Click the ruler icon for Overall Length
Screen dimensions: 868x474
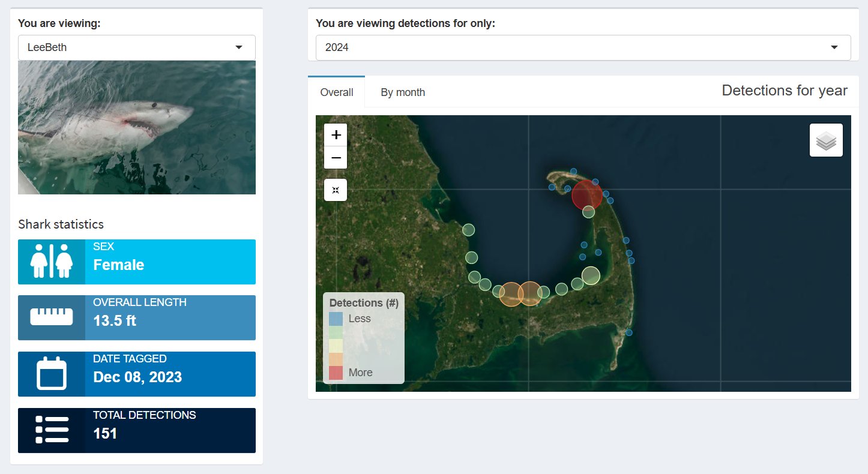[52, 317]
